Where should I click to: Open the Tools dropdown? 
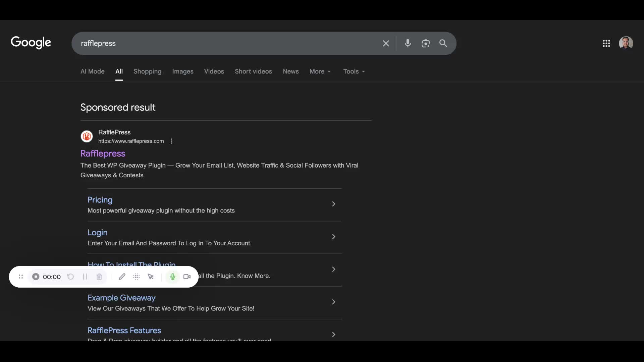354,71
